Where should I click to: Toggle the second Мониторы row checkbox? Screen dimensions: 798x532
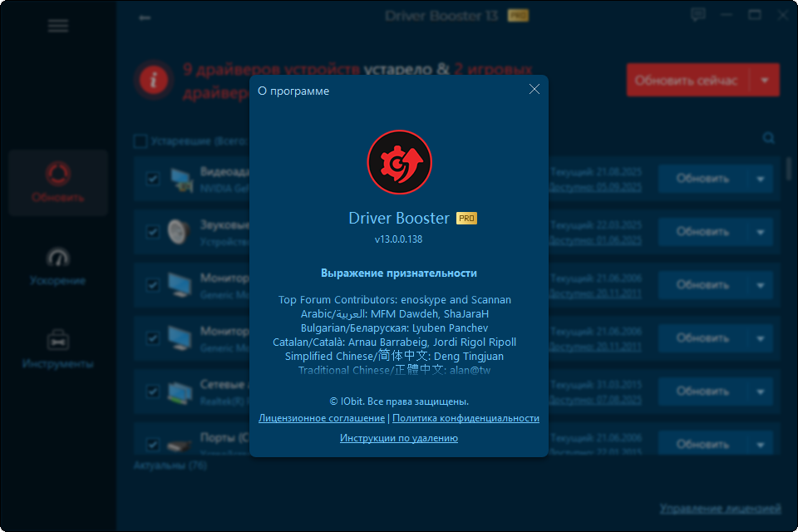click(152, 338)
